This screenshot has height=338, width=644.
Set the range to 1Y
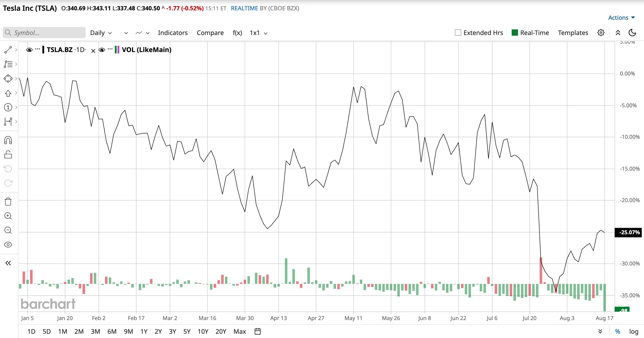[x=144, y=331]
